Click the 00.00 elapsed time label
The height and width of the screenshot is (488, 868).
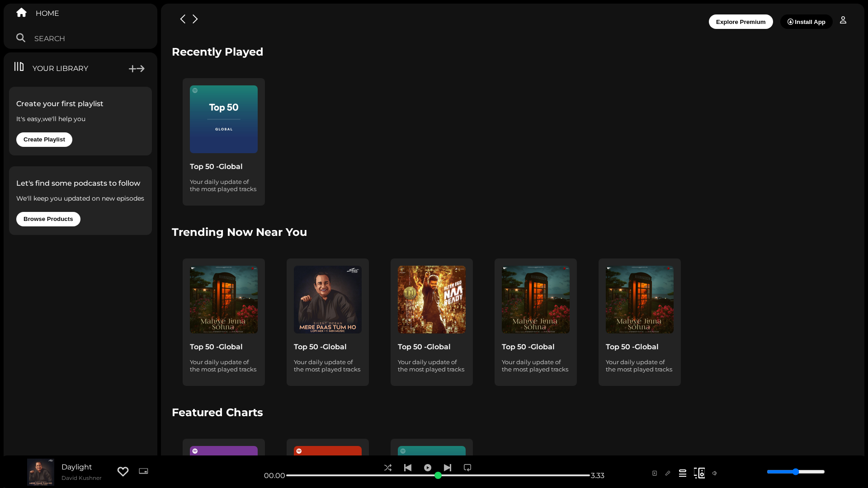coord(274,476)
